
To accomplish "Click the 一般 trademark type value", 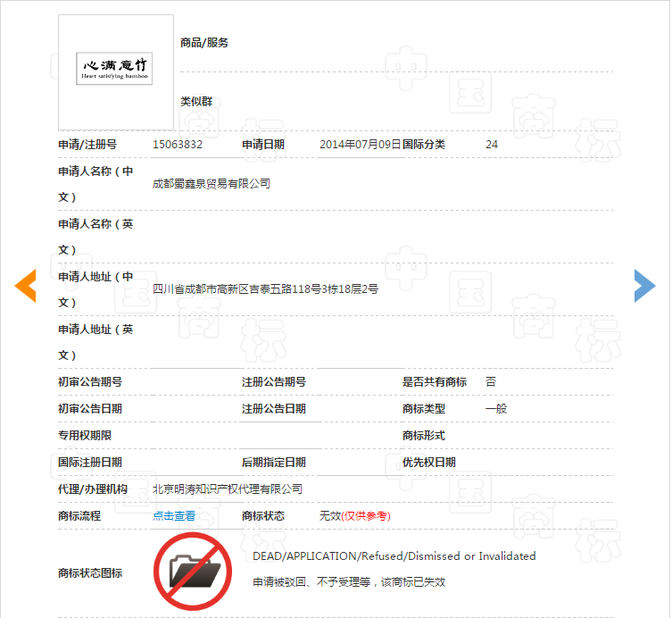I will (x=496, y=409).
